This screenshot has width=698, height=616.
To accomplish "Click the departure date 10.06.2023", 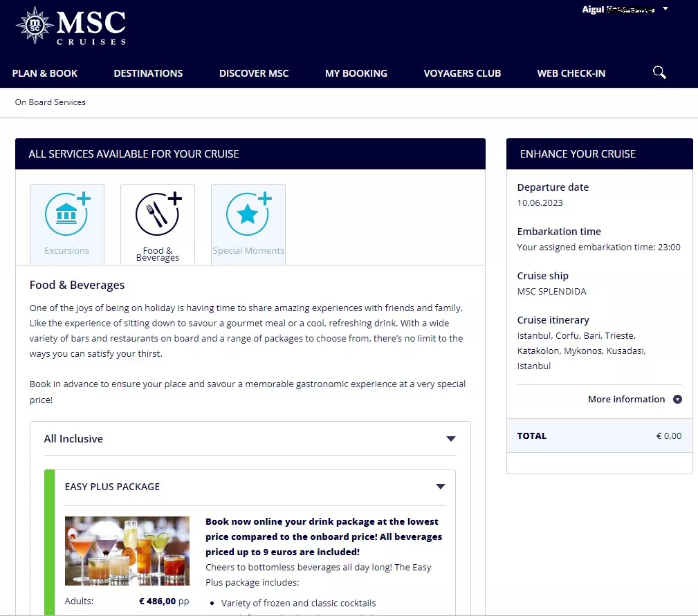I will [x=540, y=203].
